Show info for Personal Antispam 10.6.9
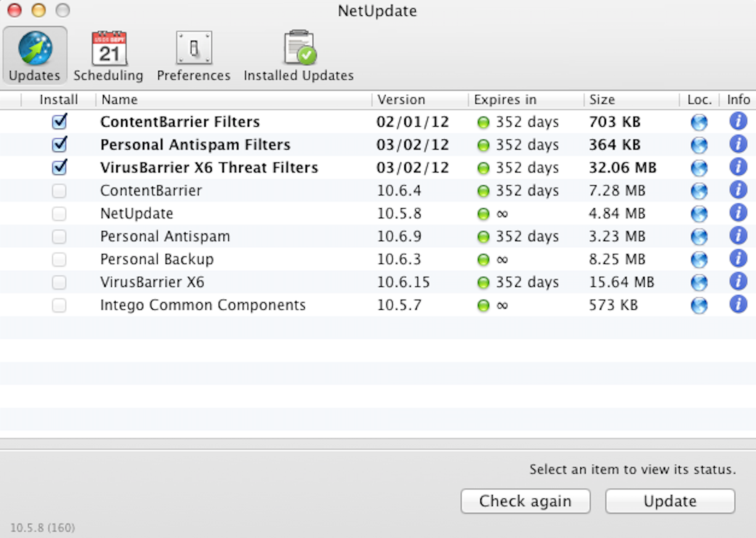Screen dimensions: 756x538 point(738,235)
